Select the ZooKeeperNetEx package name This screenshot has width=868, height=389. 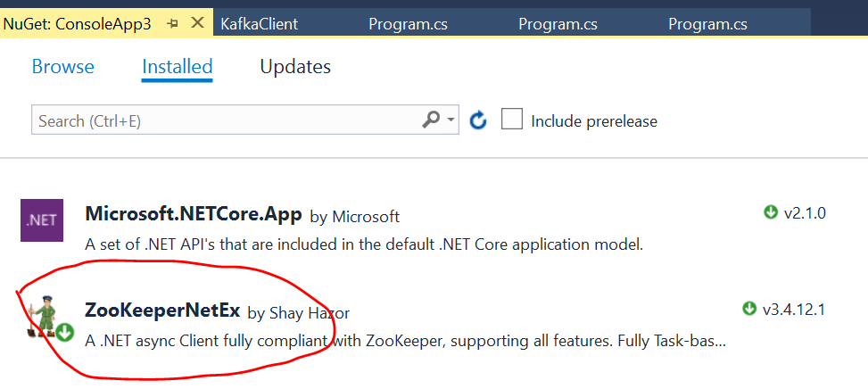[x=161, y=310]
